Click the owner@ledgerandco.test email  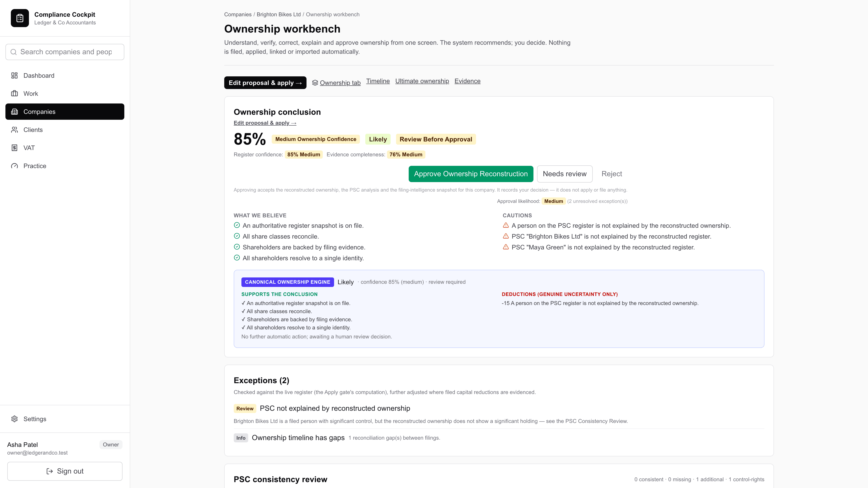[37, 453]
